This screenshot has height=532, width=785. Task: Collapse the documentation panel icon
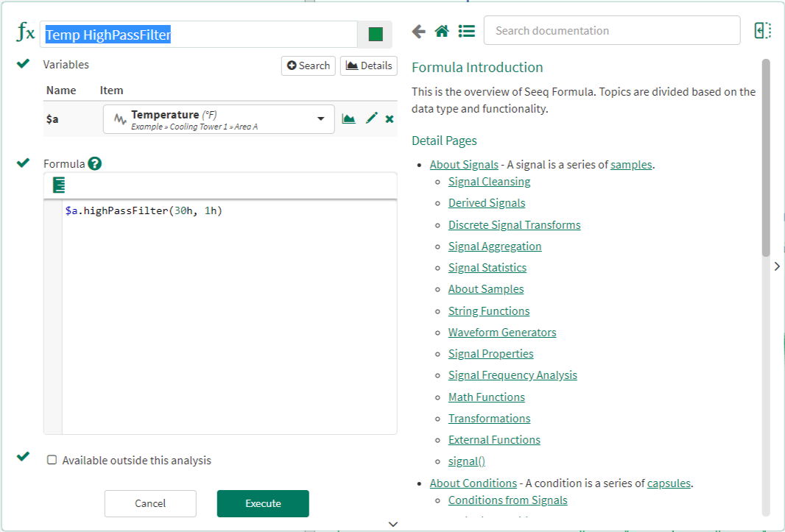(x=762, y=30)
